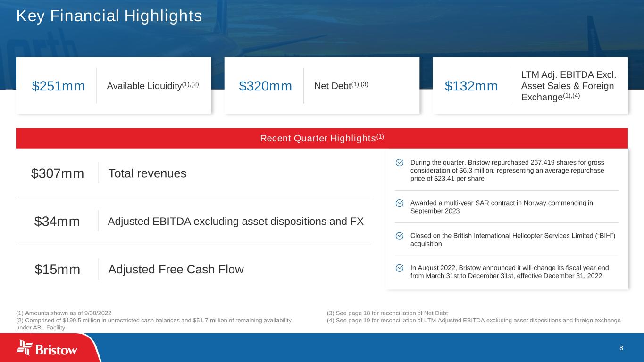Click the $132mm LTM Adj. EBITDA value

tap(471, 86)
